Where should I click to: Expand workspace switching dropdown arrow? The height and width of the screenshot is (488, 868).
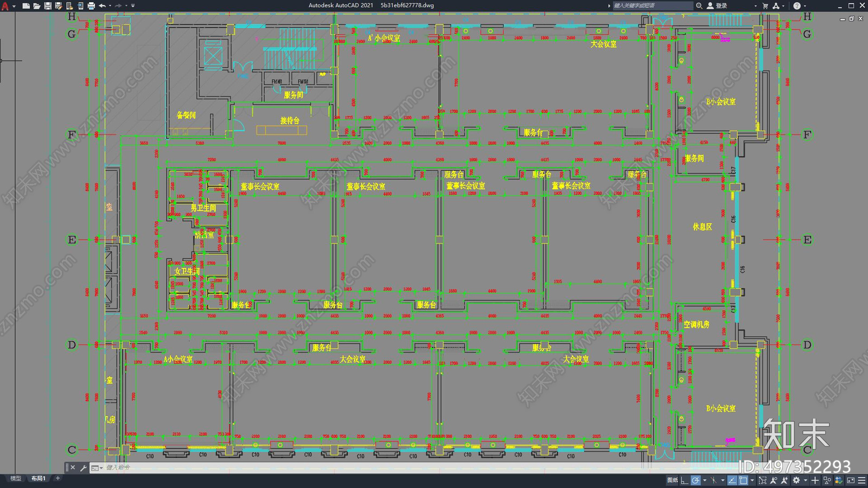(806, 480)
